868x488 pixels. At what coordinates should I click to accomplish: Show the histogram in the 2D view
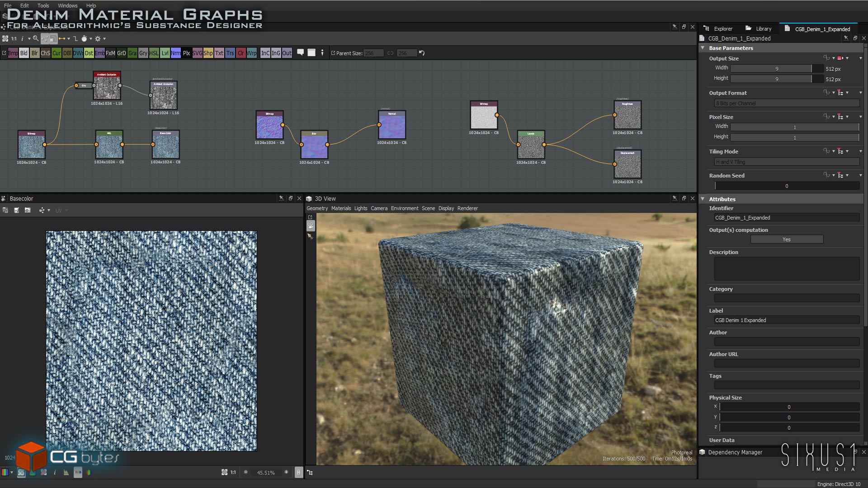point(66,473)
